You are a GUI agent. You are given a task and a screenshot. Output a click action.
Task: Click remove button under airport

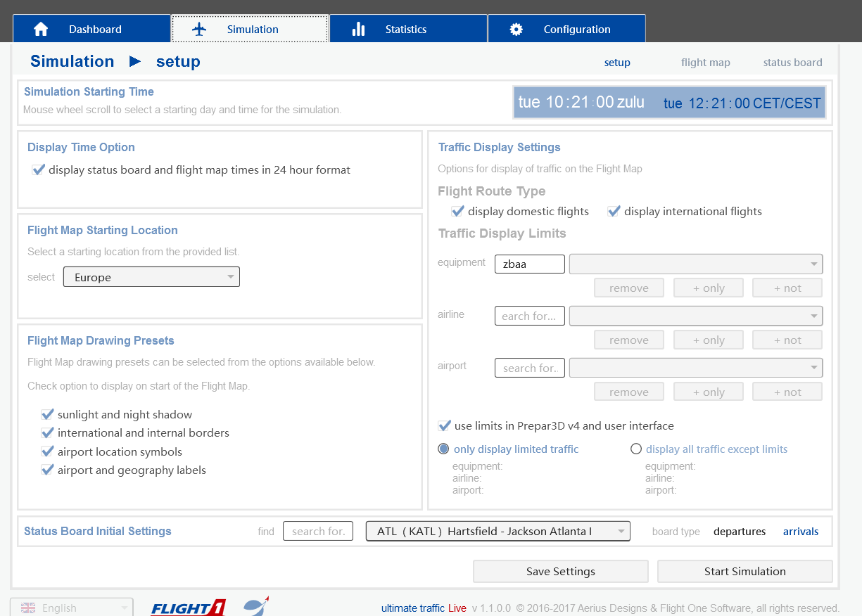pyautogui.click(x=629, y=392)
